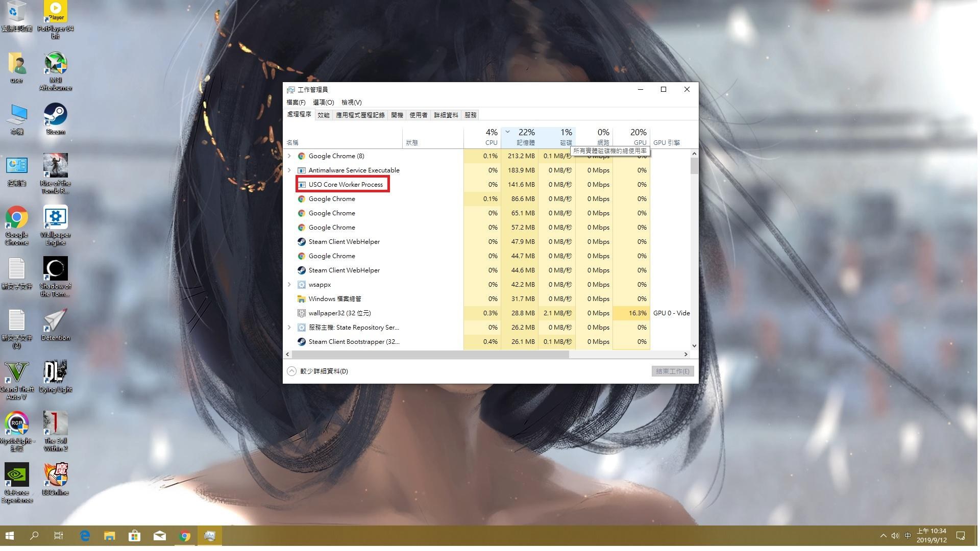Select Shadow of the Tomb Raider shortcut

pos(55,277)
